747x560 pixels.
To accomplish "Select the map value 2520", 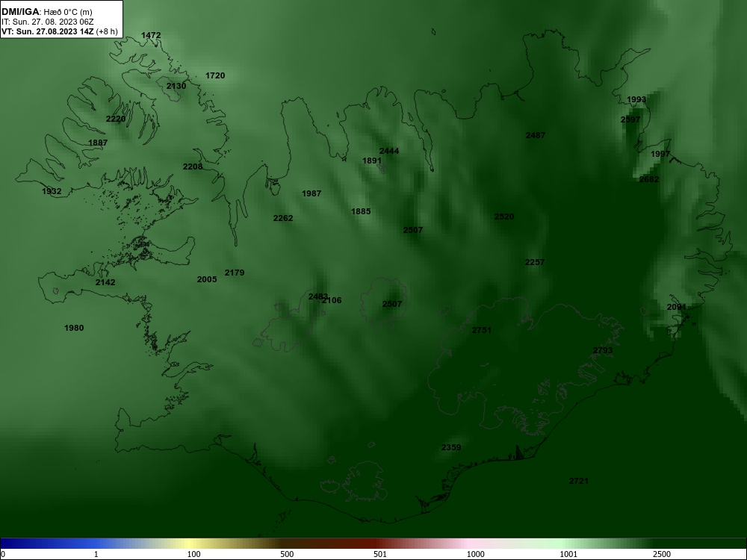I will click(x=504, y=217).
